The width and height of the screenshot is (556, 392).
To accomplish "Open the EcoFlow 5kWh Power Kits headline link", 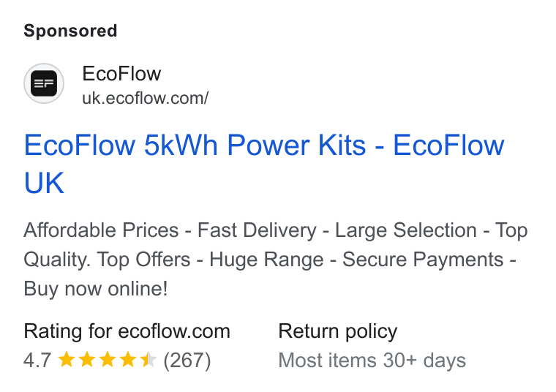I will coord(264,164).
